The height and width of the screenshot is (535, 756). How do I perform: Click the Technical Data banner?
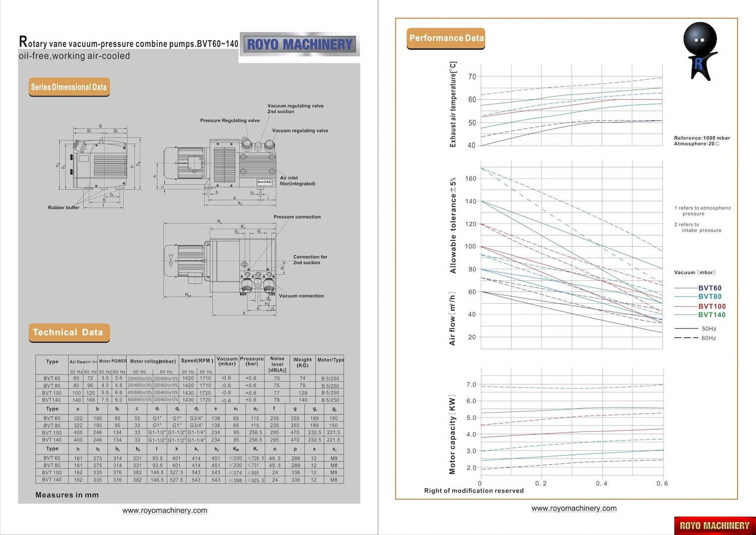pos(68,332)
